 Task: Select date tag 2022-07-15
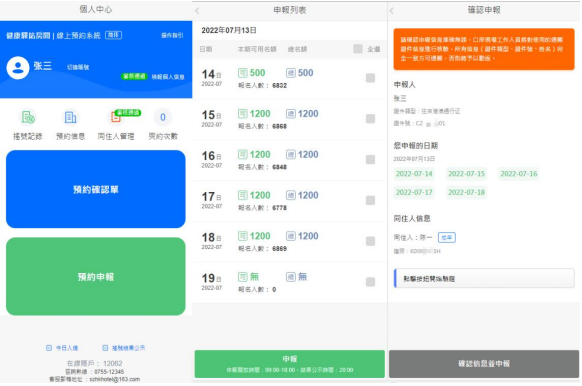(466, 174)
